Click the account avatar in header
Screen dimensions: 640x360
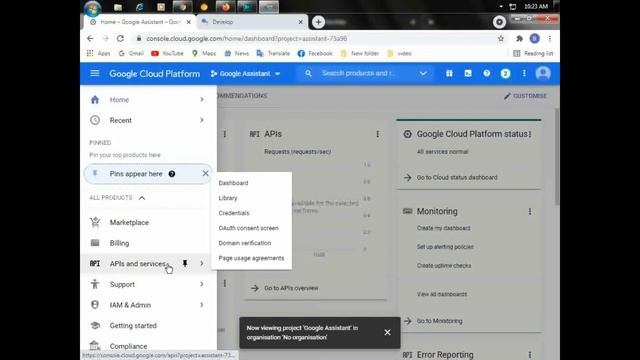543,73
